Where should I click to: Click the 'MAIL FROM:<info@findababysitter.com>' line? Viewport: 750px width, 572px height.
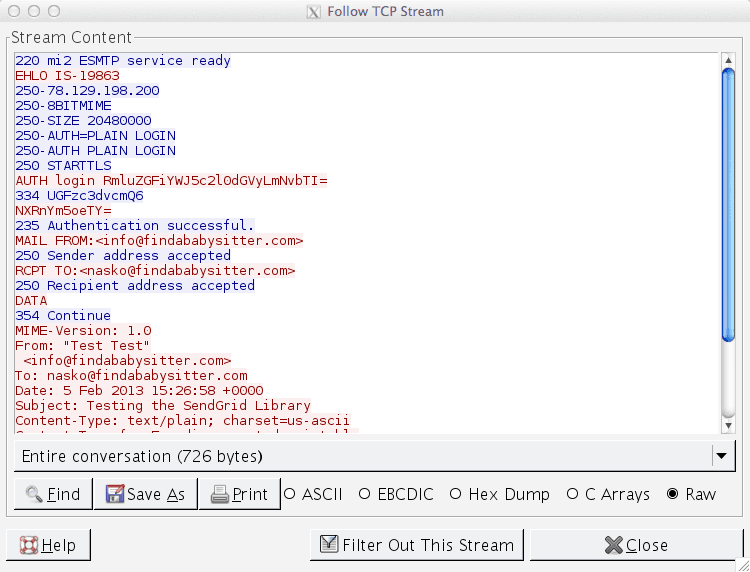(159, 241)
